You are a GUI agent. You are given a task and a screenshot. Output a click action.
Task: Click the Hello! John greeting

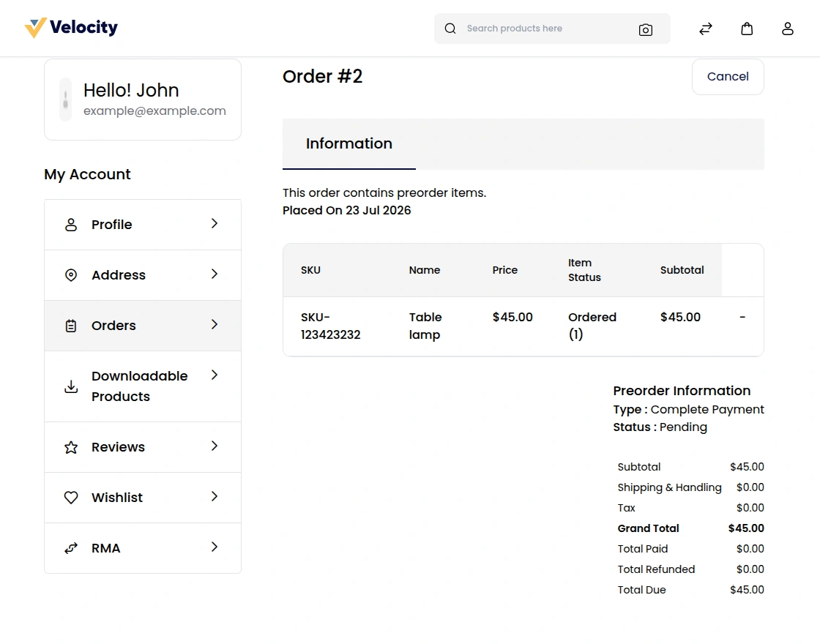coord(131,91)
